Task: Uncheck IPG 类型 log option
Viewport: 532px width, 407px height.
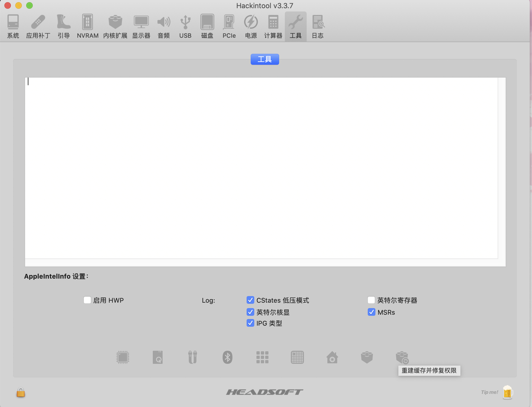Action: pos(250,323)
